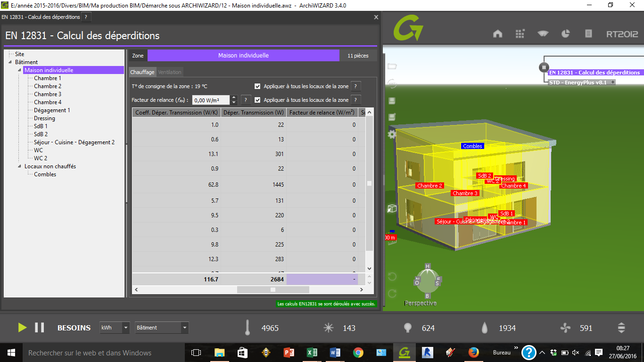Click the RT2012 button
This screenshot has height=362, width=644.
622,34
